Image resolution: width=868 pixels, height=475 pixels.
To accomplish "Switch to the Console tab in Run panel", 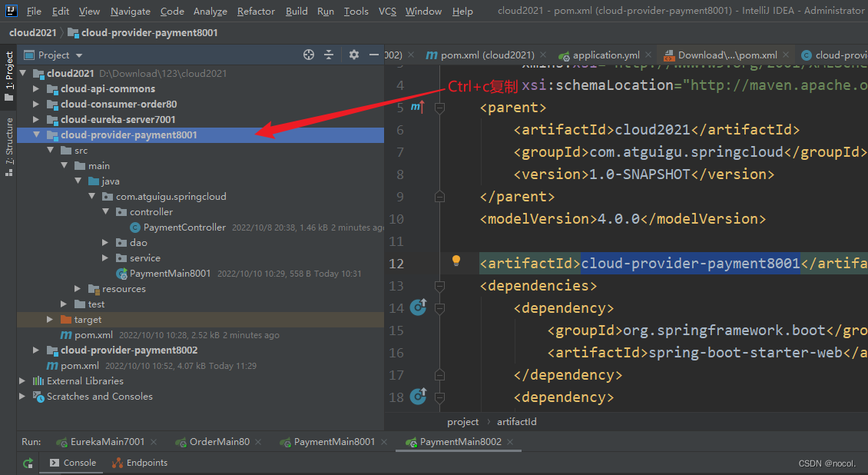I will coord(73,463).
